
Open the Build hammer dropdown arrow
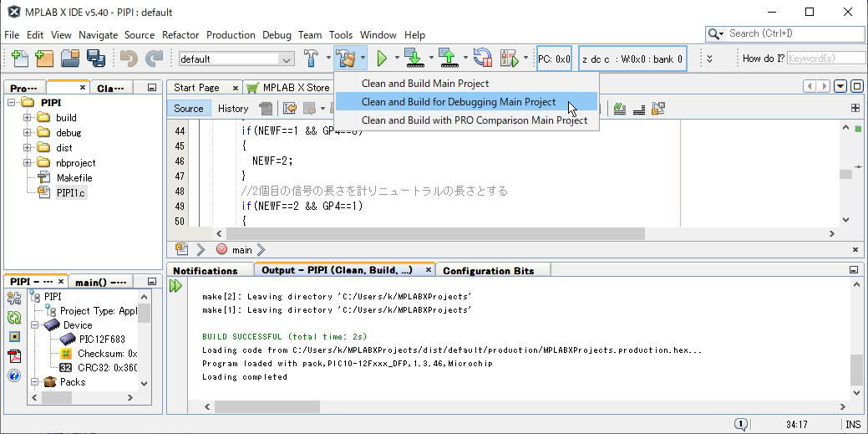[x=328, y=59]
